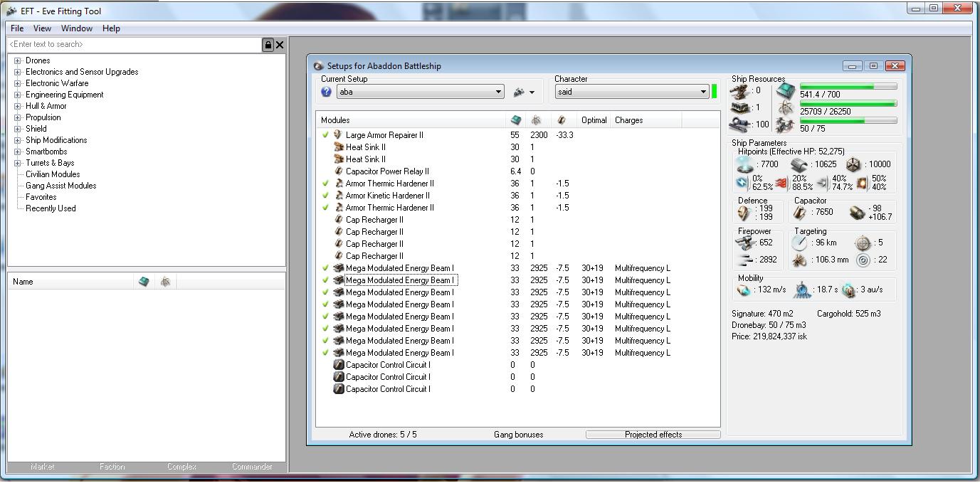Click the Gang bonuses label
980x483 pixels.
(x=518, y=435)
